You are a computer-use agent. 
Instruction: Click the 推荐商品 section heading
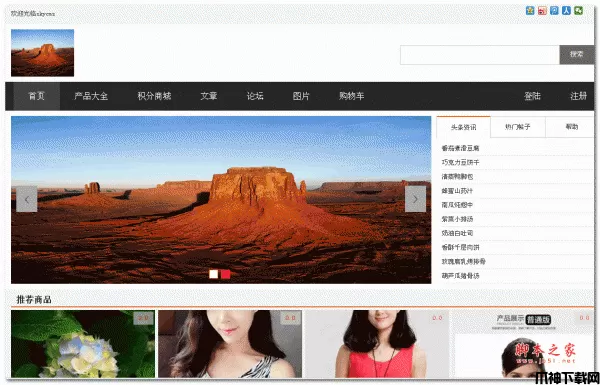pos(34,300)
